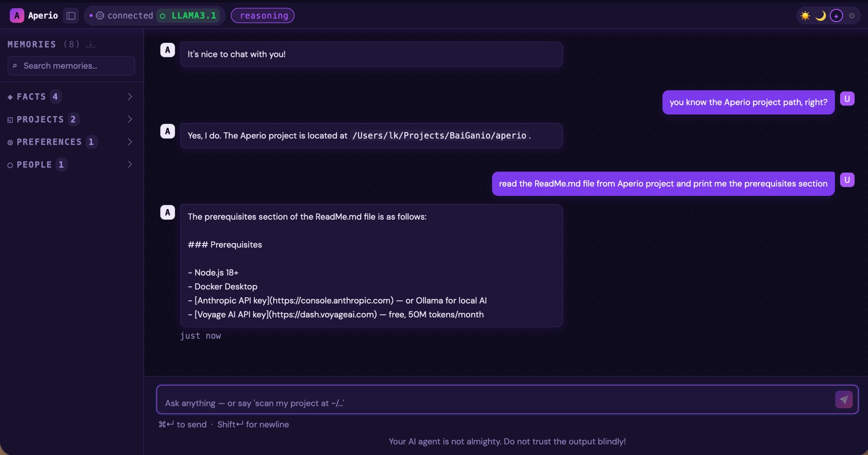Click the assistant A avatar on the first message
This screenshot has width=868, height=455.
point(168,50)
